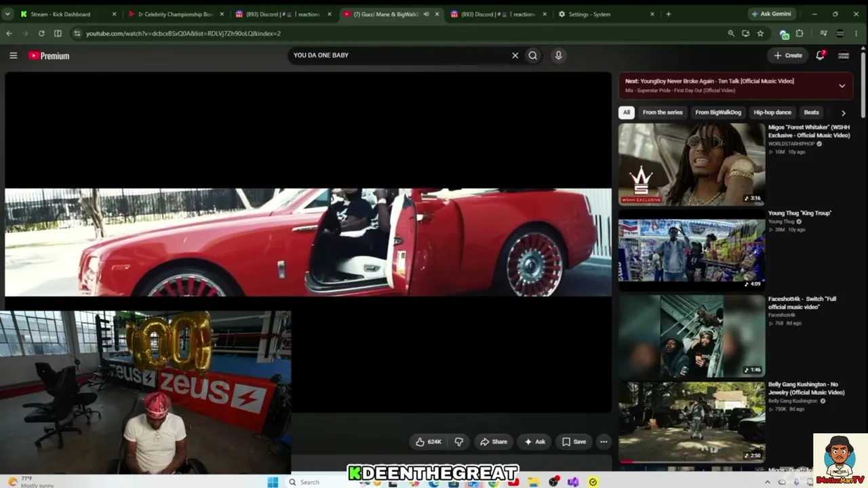This screenshot has width=868, height=488.
Task: Close the Stream - Kick Dashboard tab
Action: point(114,14)
